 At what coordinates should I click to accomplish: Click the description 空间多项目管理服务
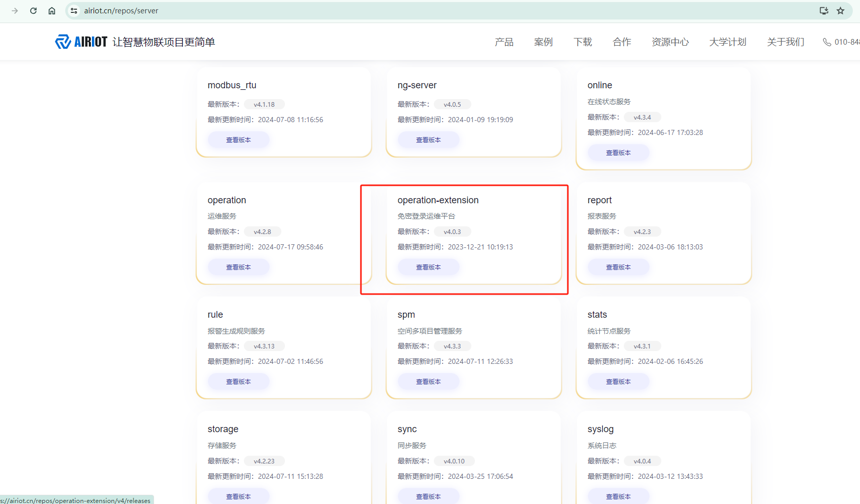point(430,331)
